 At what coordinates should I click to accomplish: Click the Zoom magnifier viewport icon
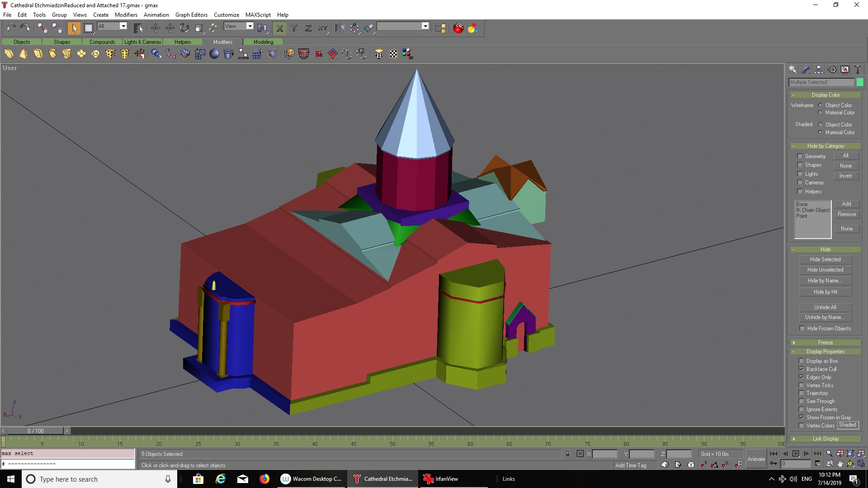click(829, 454)
